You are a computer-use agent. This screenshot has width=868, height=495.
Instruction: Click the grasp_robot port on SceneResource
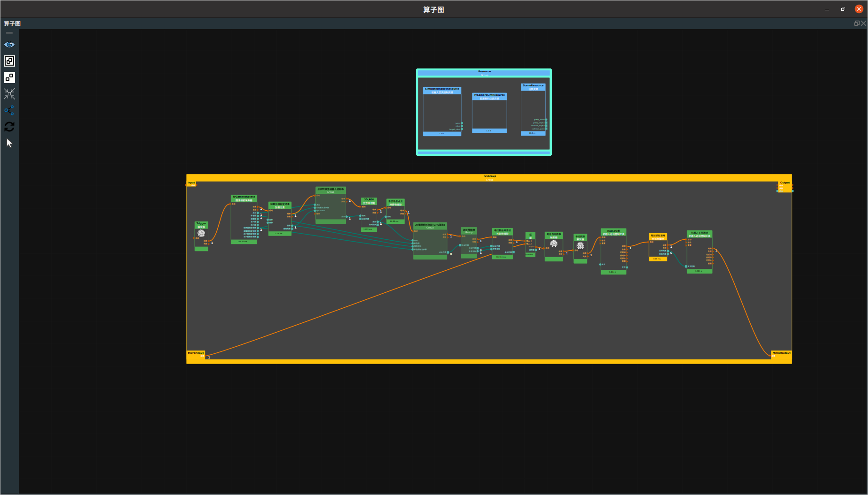546,120
